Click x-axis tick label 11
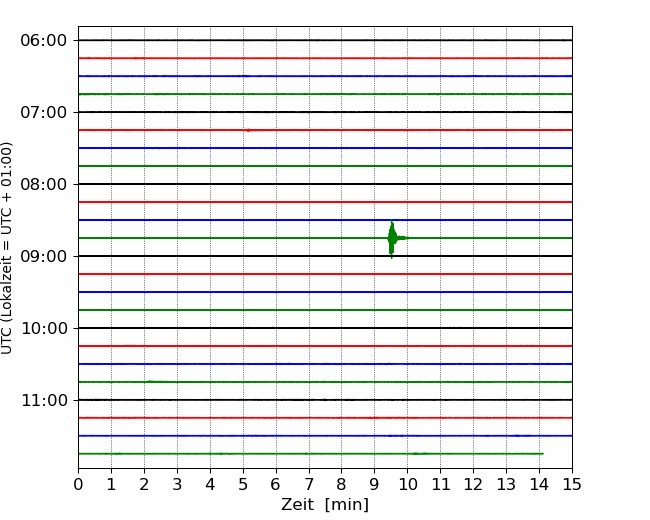Image resolution: width=650 pixels, height=520 pixels. [x=441, y=484]
